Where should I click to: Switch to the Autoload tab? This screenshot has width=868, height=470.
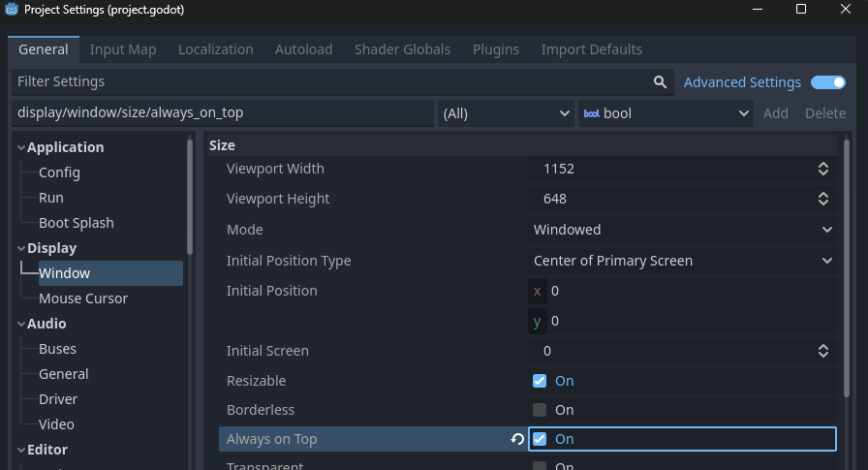[304, 49]
